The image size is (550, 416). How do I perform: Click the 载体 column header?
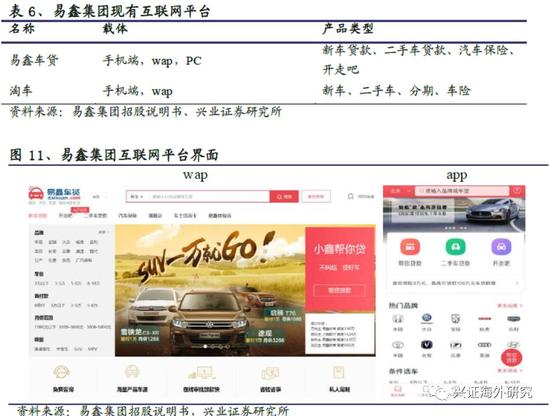[x=115, y=29]
